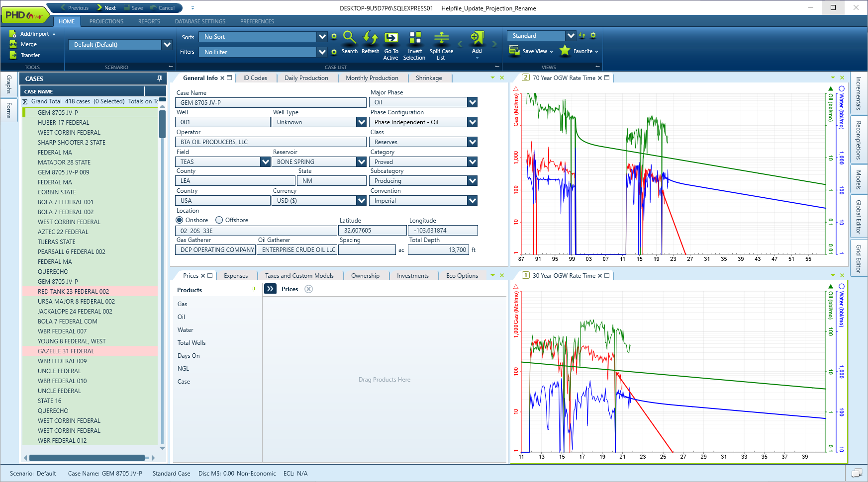
Task: Click the Refresh case list icon
Action: coord(370,38)
